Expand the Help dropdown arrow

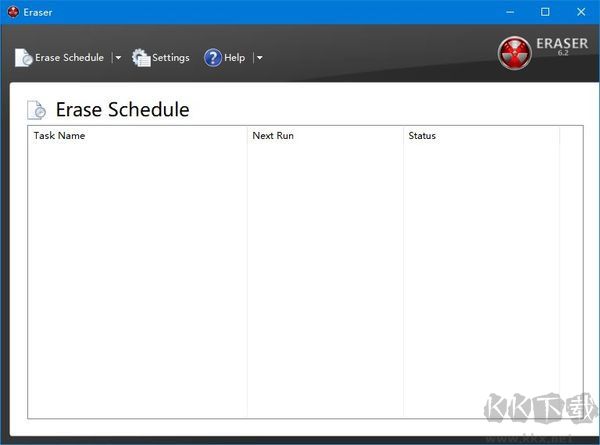tap(259, 58)
